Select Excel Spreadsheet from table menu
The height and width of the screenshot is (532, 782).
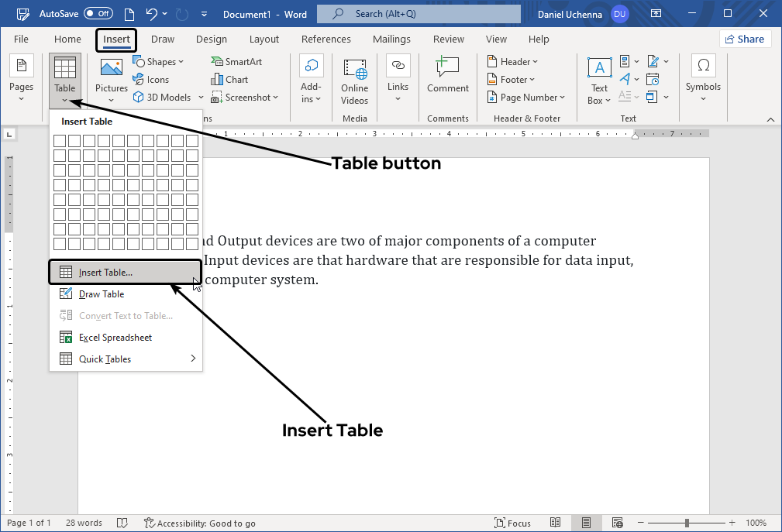(115, 338)
